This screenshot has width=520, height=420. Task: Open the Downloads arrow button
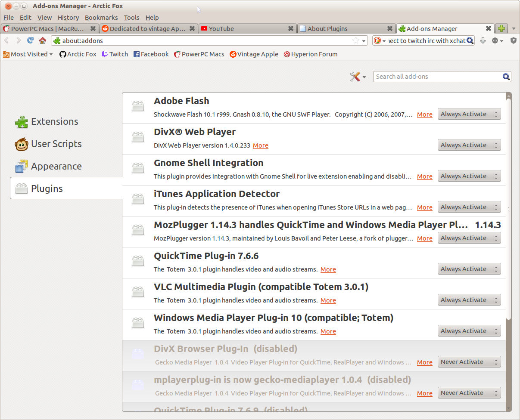click(483, 40)
